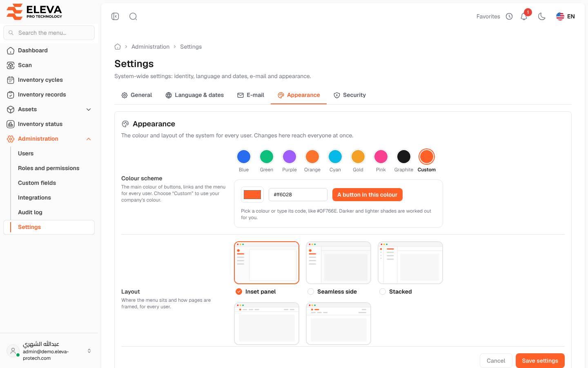The width and height of the screenshot is (588, 368).
Task: Click the hex colour code field
Action: 298,195
